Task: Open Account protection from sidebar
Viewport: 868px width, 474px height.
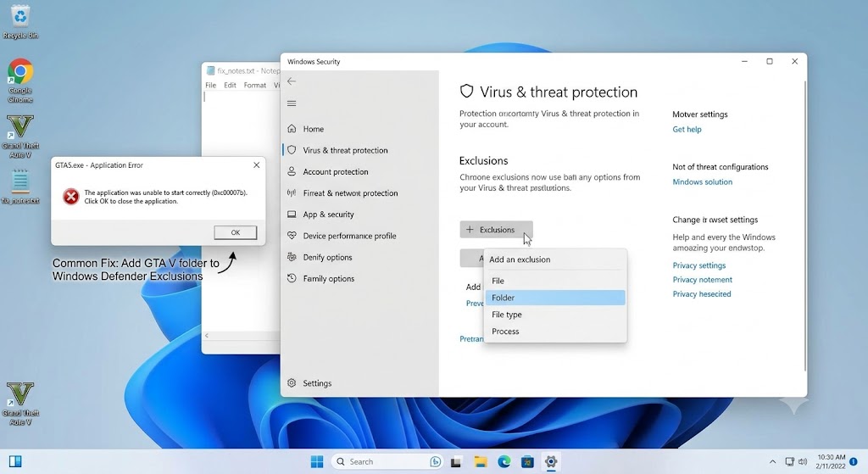Action: (x=336, y=171)
